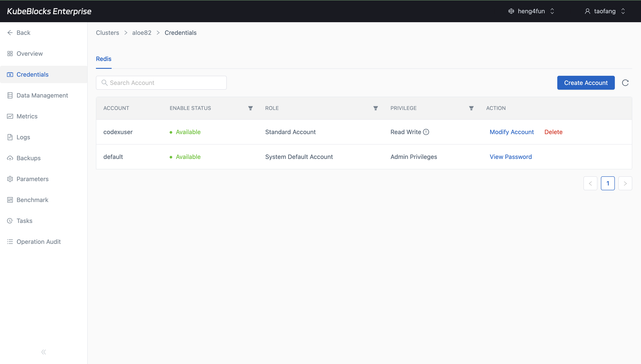Collapse the sidebar with the double-chevron
Viewport: 641px width, 364px height.
(43, 352)
